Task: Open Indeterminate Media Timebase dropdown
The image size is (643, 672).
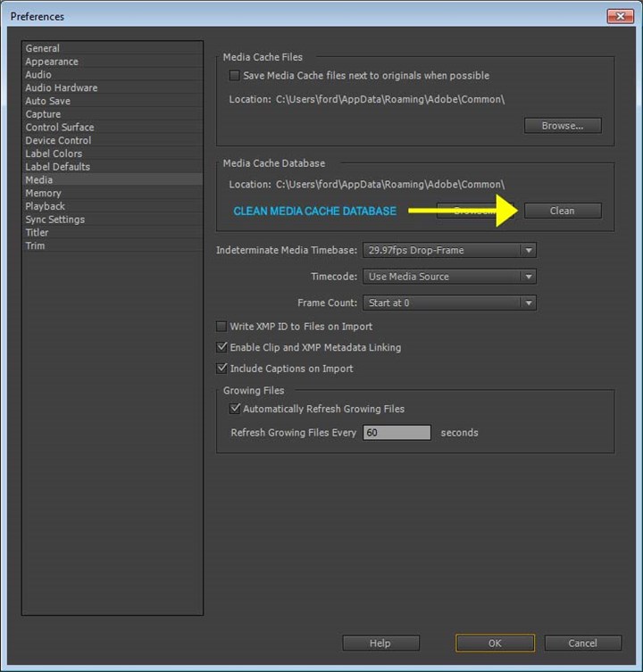Action: pos(449,250)
